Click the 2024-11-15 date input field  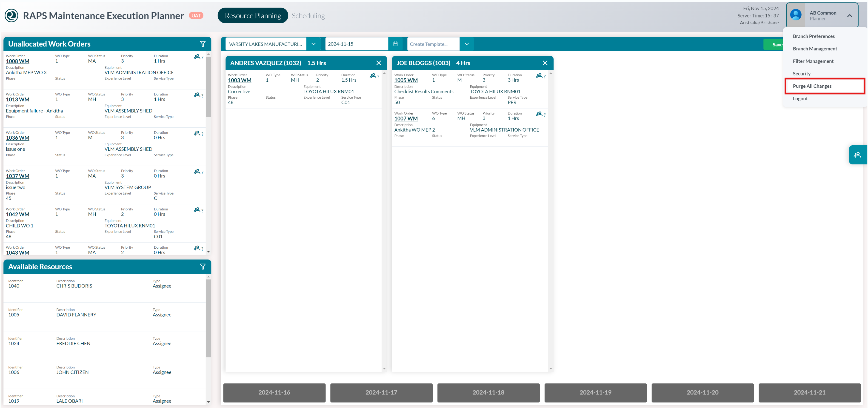[x=357, y=44]
